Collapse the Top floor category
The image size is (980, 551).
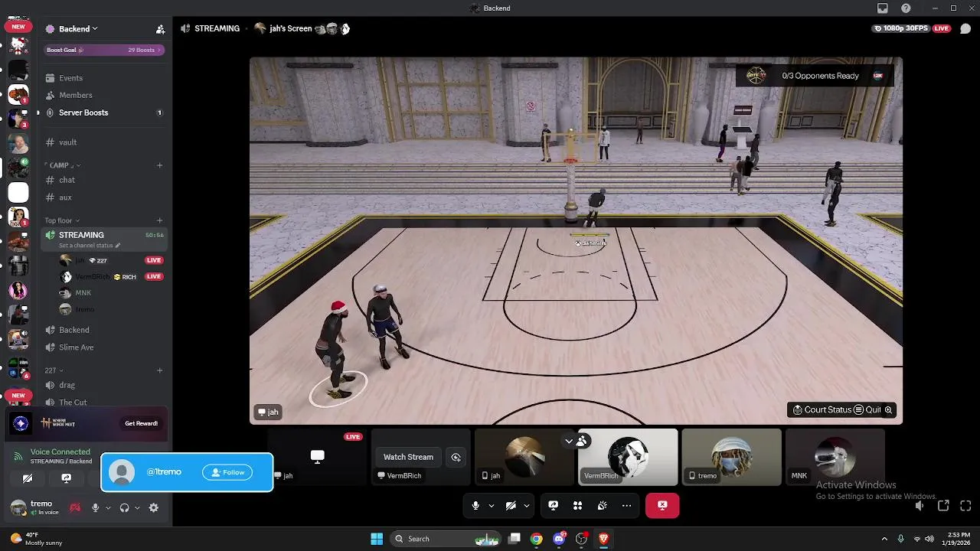pyautogui.click(x=62, y=220)
